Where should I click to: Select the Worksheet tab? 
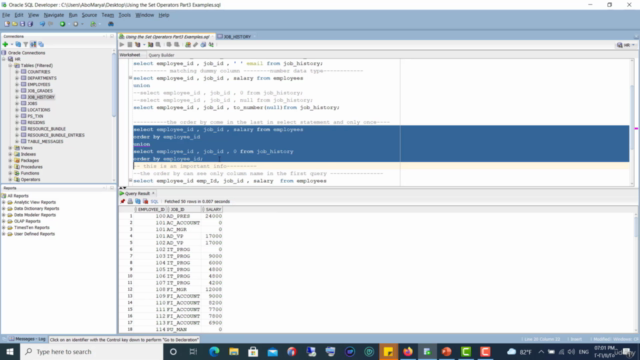pos(130,55)
